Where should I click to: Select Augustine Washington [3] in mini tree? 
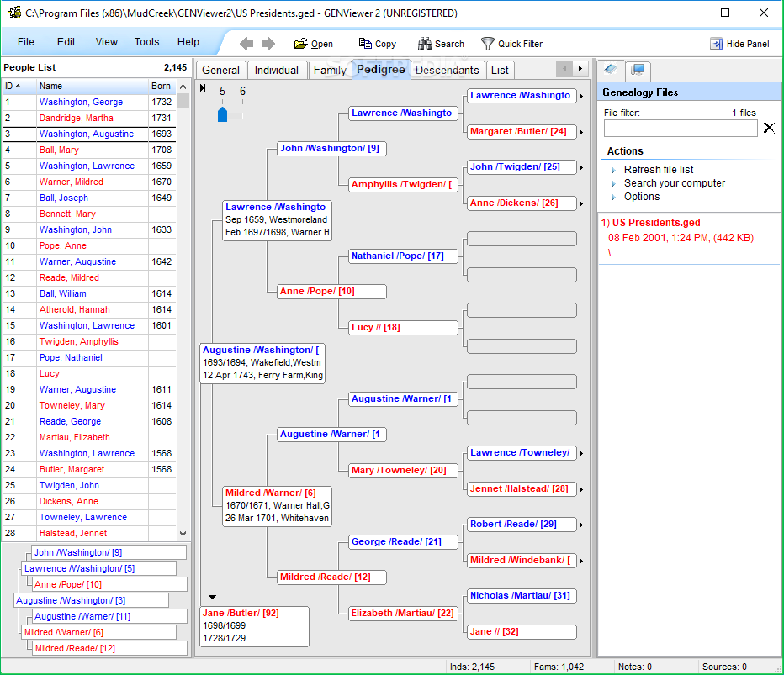point(92,600)
